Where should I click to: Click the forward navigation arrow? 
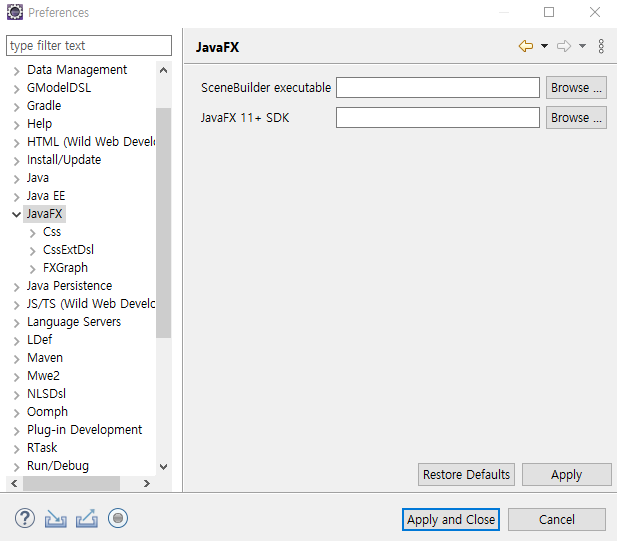point(563,46)
